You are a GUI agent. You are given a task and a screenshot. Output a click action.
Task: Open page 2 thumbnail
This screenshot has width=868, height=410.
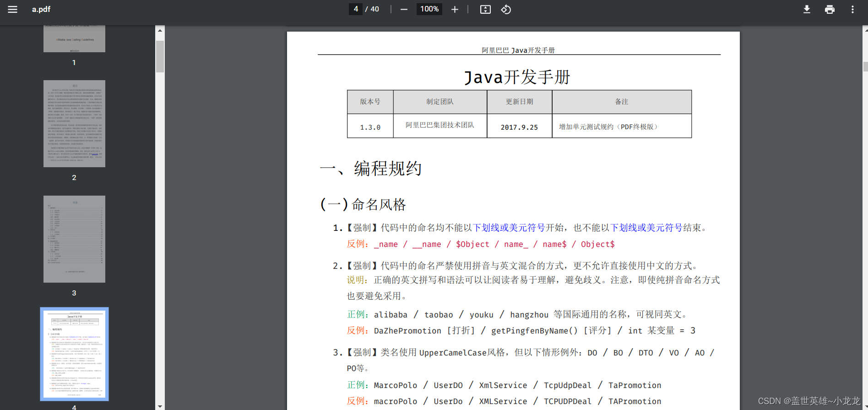pos(74,124)
